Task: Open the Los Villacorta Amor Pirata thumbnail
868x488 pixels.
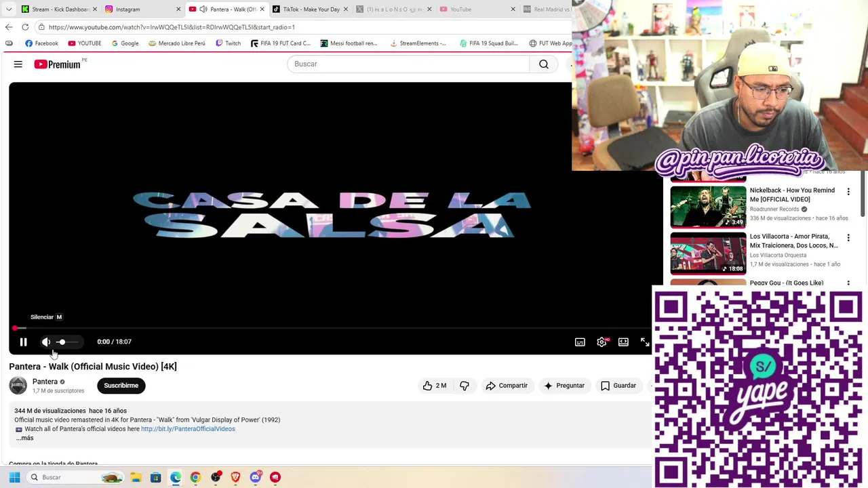Action: 708,253
